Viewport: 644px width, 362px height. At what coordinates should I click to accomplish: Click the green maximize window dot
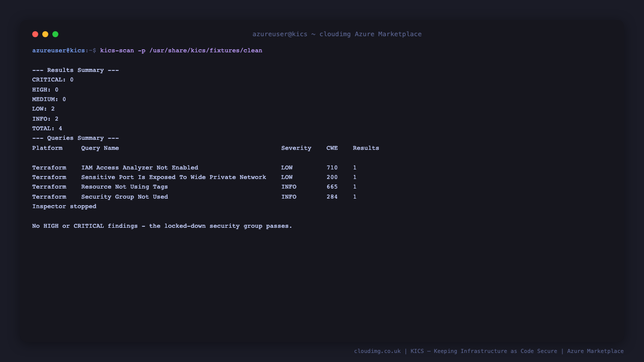[x=55, y=34]
